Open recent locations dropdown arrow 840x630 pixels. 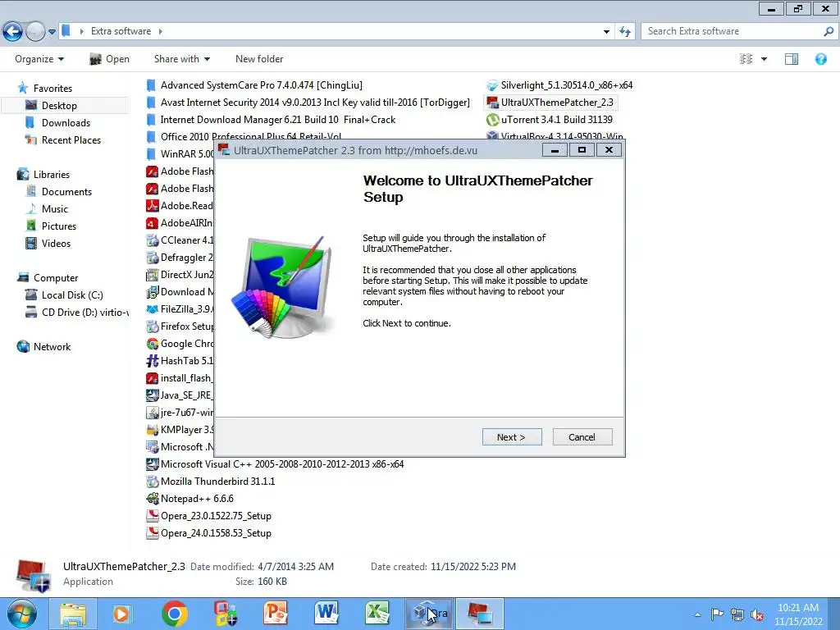click(52, 32)
